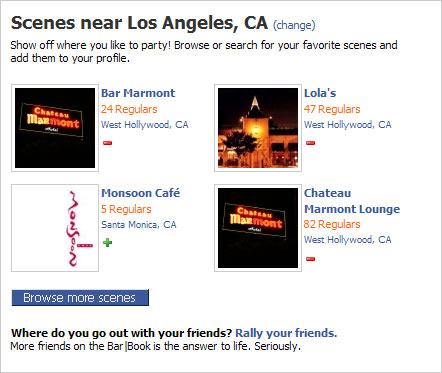Add Monsoon Café with green plus icon
Image resolution: width=442 pixels, height=373 pixels.
107,243
